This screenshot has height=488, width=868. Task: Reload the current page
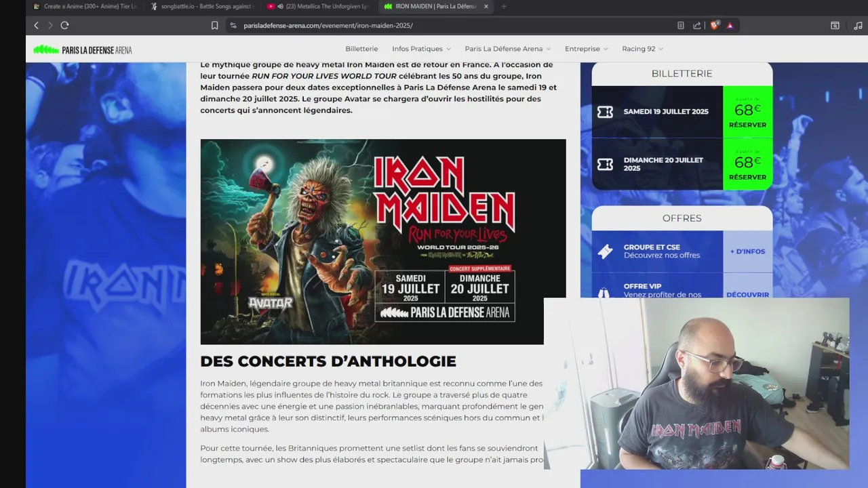tap(64, 25)
